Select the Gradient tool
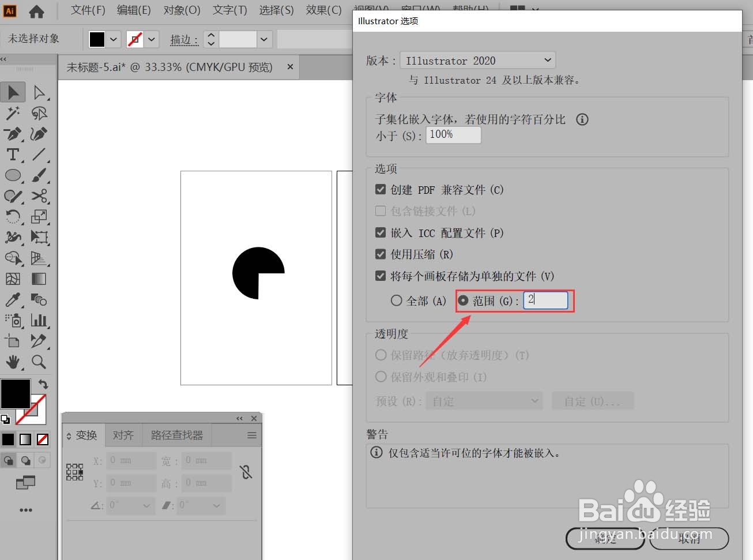Screen dimensions: 753x560 coord(39,279)
